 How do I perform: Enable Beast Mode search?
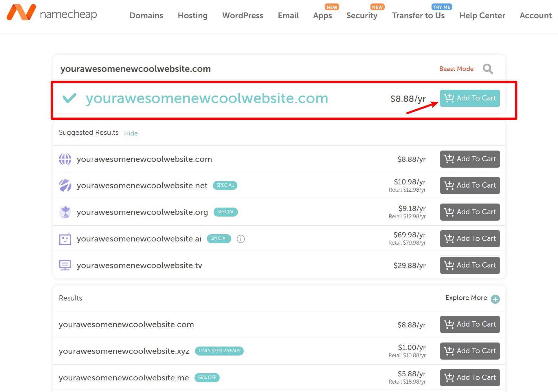tap(456, 69)
